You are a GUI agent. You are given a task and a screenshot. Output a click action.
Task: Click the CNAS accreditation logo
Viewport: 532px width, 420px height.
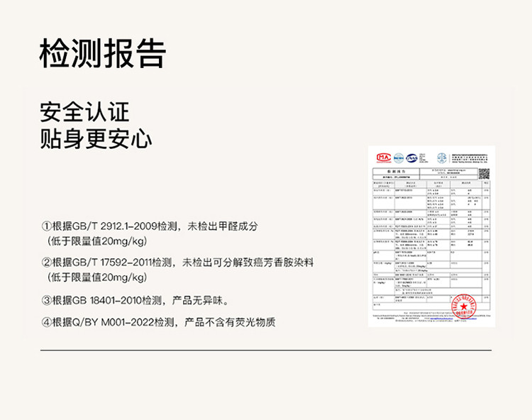(411, 157)
